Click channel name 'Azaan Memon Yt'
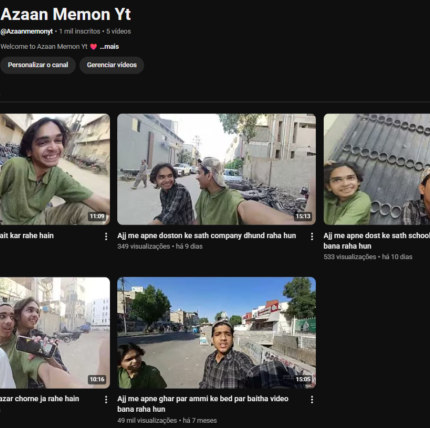This screenshot has width=430, height=428. [x=66, y=14]
